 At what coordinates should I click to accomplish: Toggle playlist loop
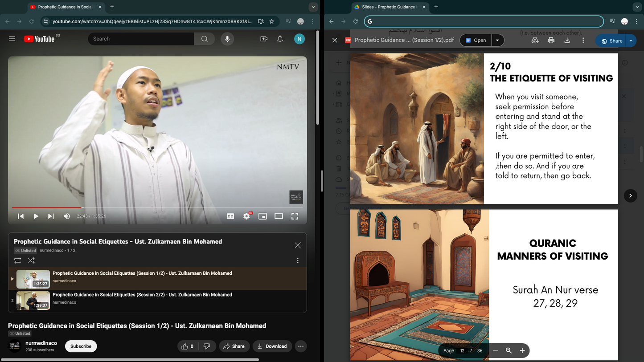tap(18, 260)
